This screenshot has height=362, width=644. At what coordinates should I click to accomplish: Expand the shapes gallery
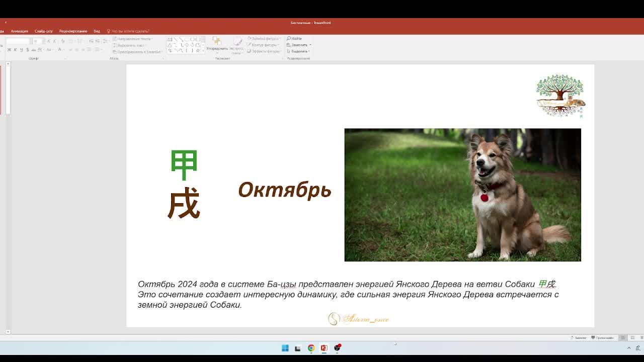203,51
